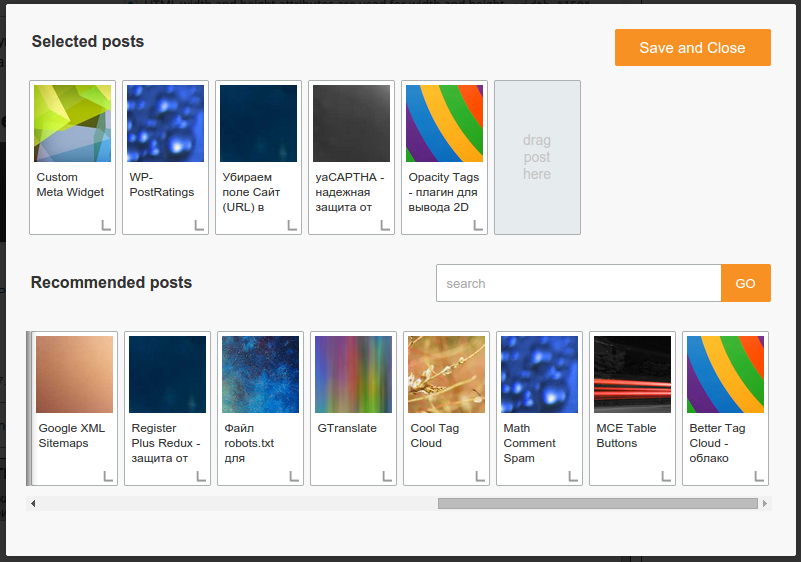Click resize corner icon on WP-PostRatings card
801x562 pixels.
click(199, 226)
